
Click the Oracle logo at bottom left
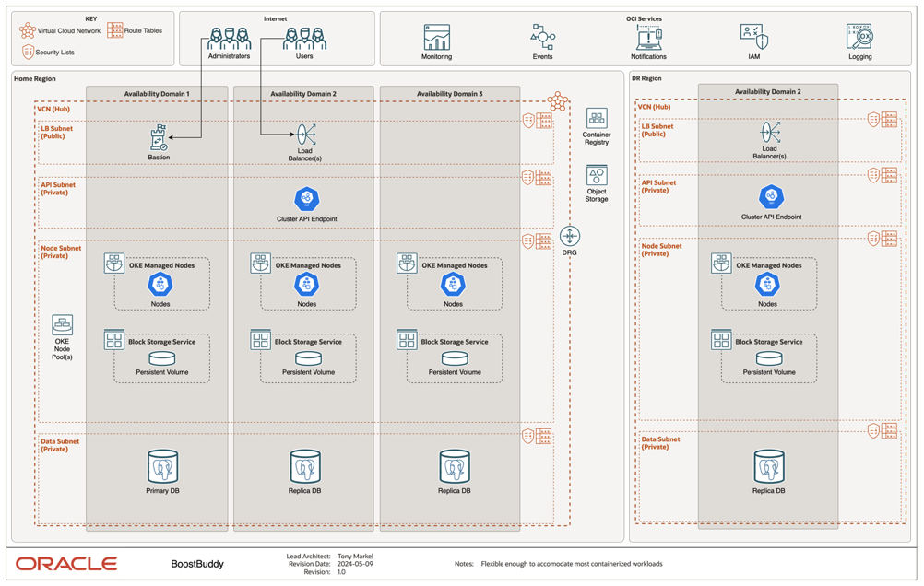tap(65, 563)
